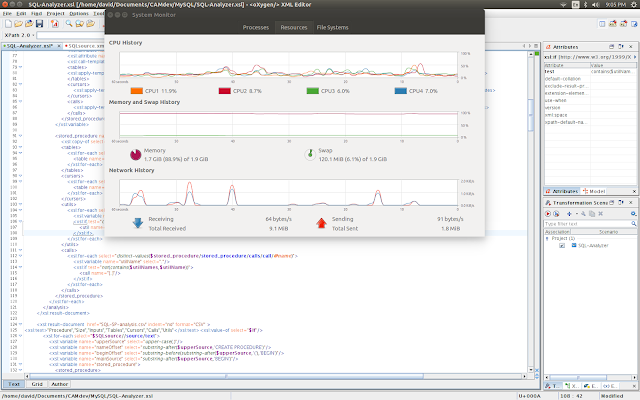
Task: Open the File menu
Action: point(7,13)
